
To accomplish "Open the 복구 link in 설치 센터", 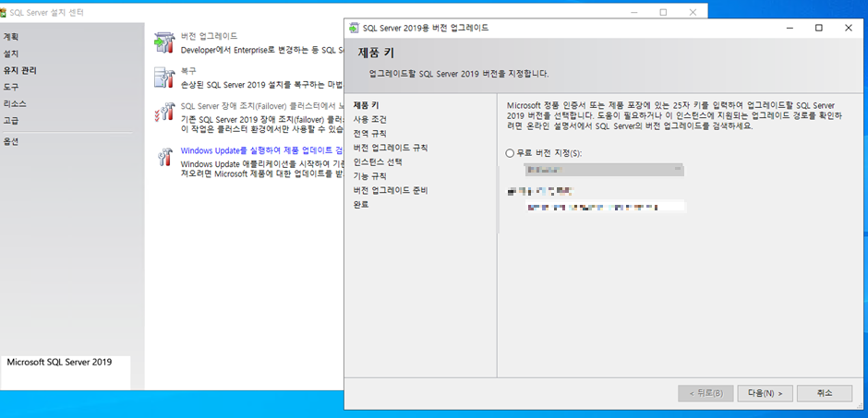I will (x=188, y=71).
